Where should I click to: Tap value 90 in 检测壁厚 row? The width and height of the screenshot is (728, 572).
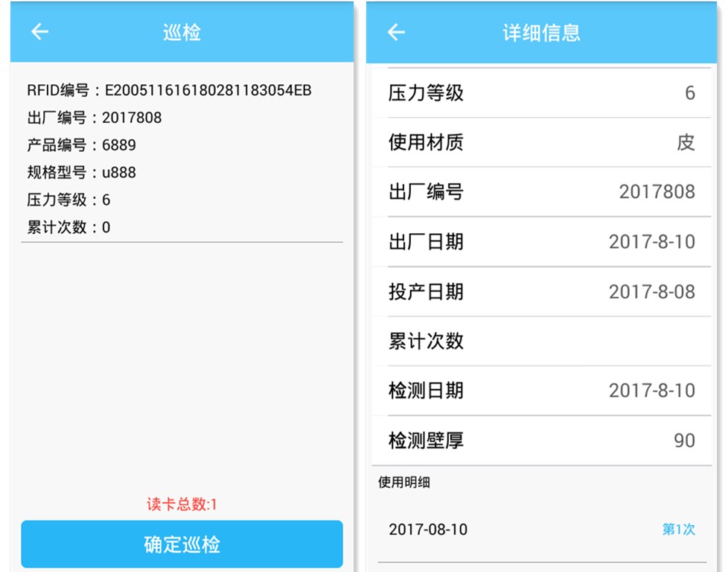(684, 440)
